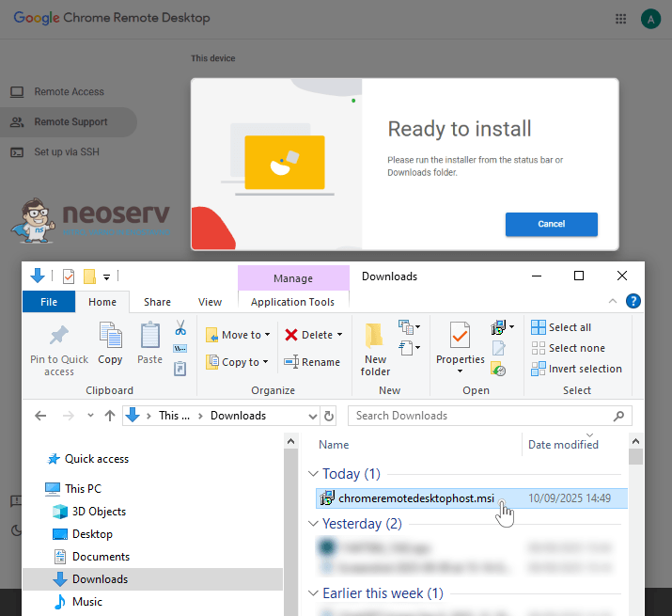Image resolution: width=672 pixels, height=616 pixels.
Task: Collapse the ribbon with the chevron
Action: 613,301
